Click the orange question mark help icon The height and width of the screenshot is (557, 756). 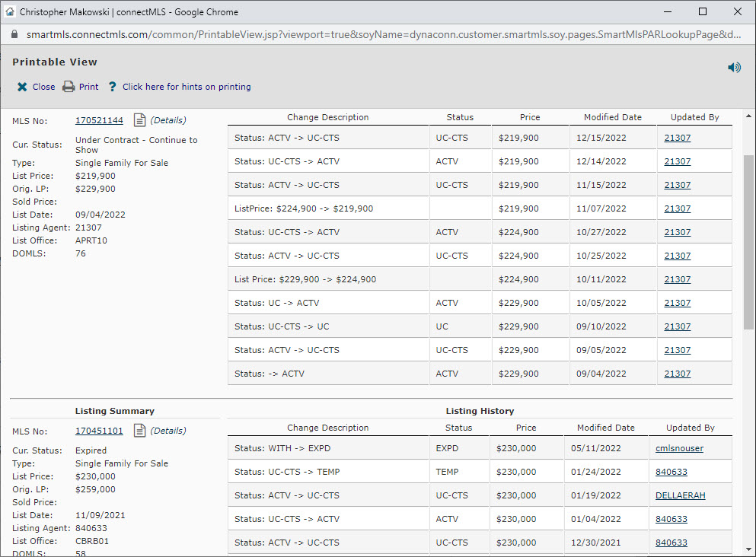[x=112, y=86]
